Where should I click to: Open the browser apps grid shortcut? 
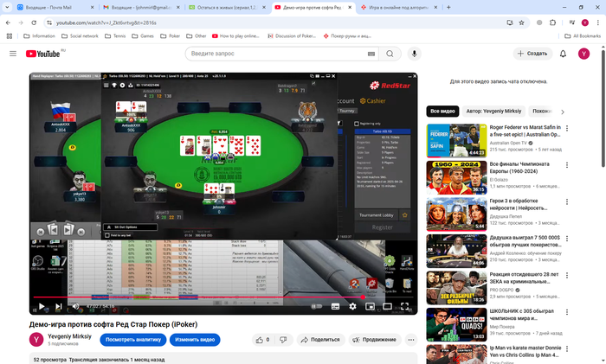[x=10, y=36]
